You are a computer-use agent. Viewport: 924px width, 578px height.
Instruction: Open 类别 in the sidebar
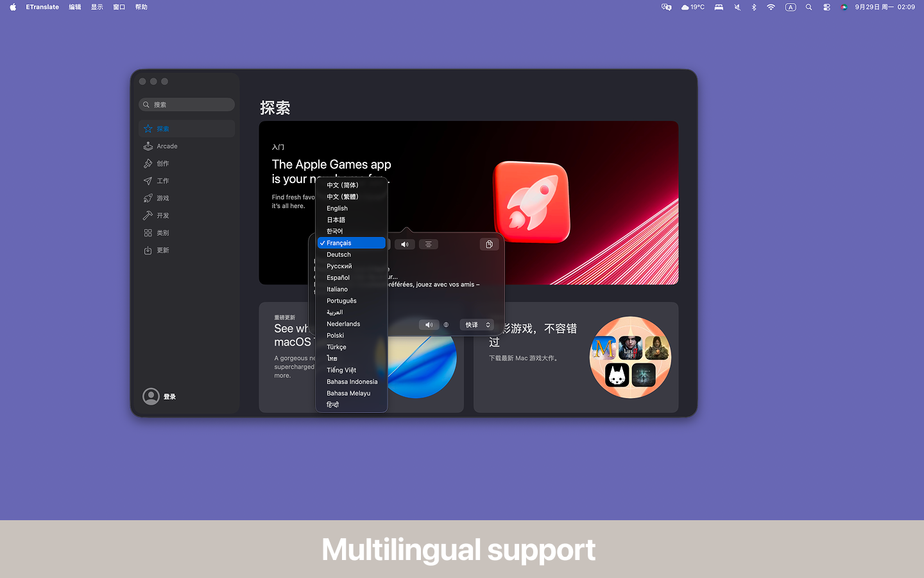click(187, 232)
